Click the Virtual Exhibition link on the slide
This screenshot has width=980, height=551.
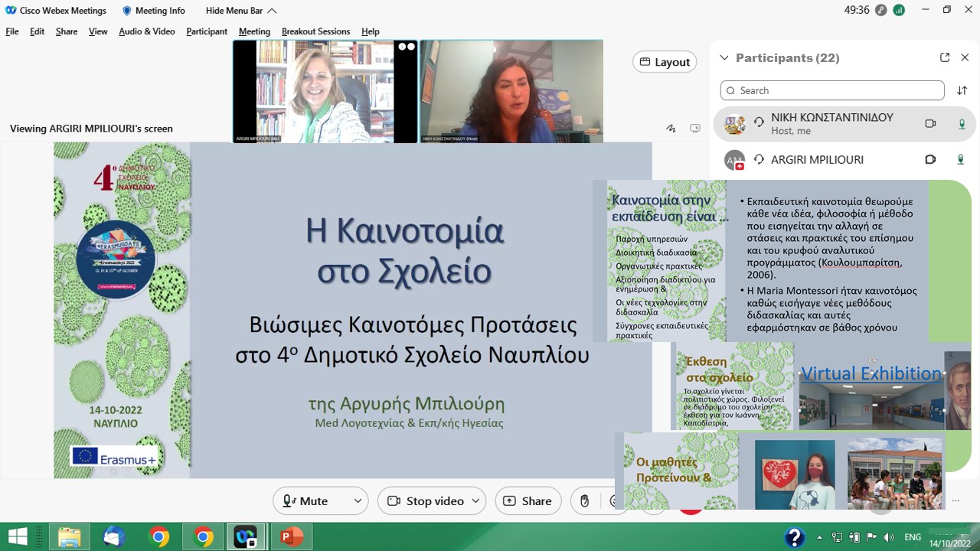tap(871, 373)
